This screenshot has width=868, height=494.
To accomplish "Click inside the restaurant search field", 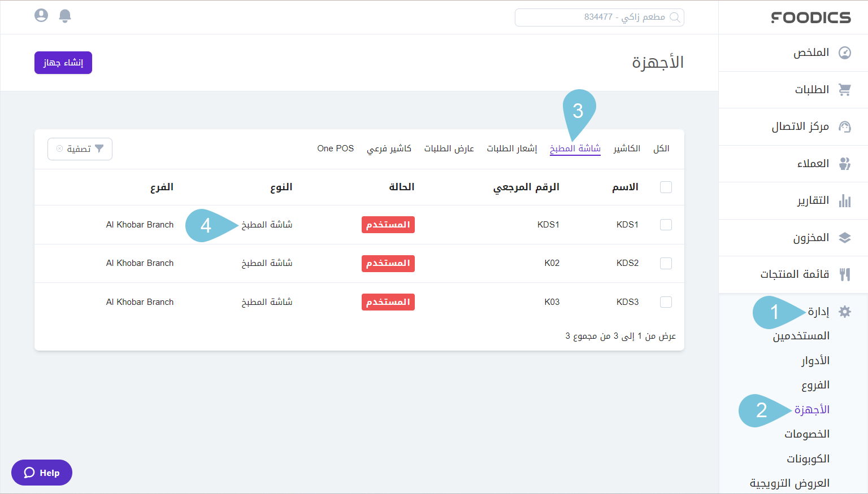I will click(599, 17).
